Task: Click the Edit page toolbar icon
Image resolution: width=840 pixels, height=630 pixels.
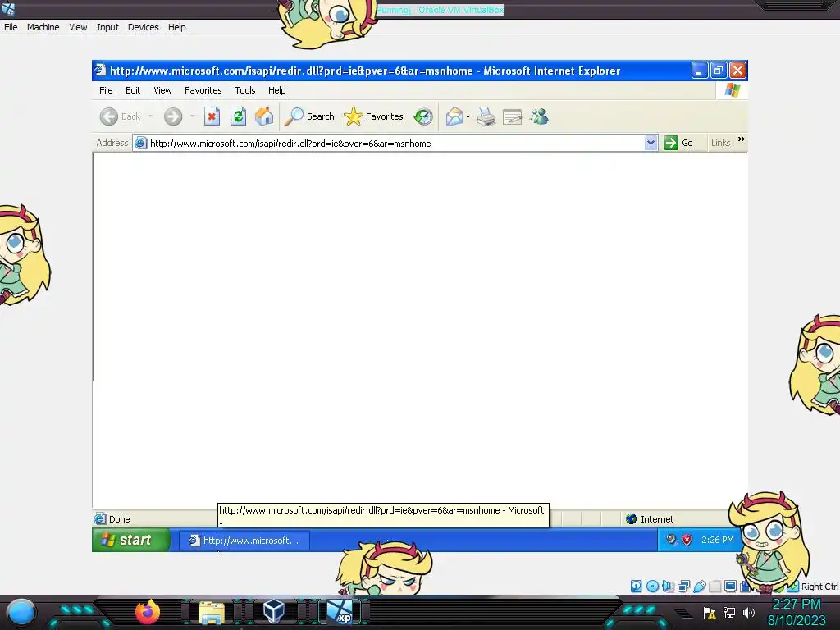Action: [x=512, y=116]
